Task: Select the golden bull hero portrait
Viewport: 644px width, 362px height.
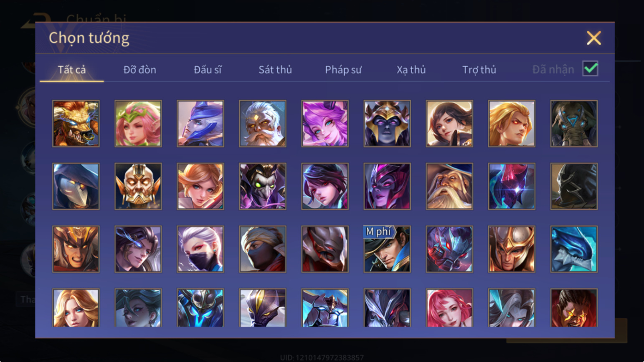Action: tap(76, 124)
